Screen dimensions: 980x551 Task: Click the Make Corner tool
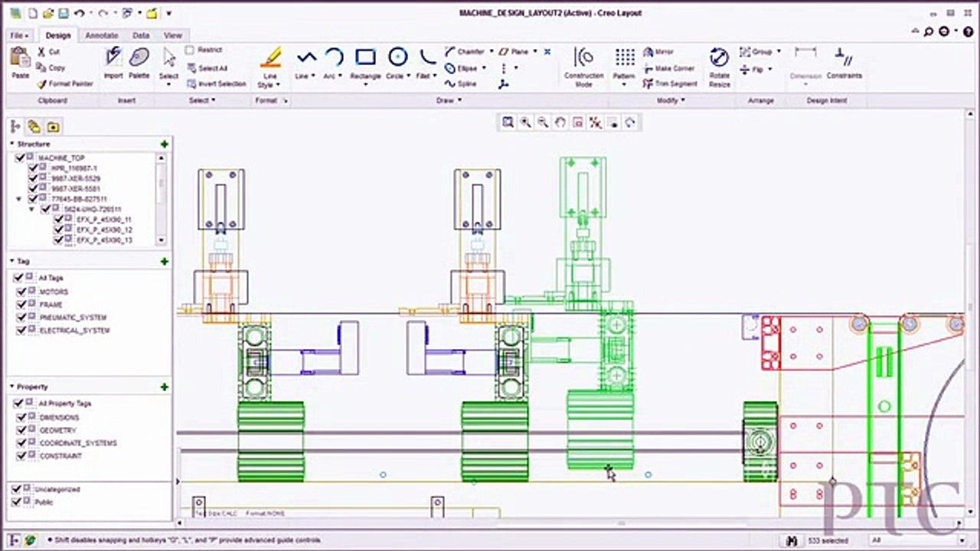(x=668, y=68)
